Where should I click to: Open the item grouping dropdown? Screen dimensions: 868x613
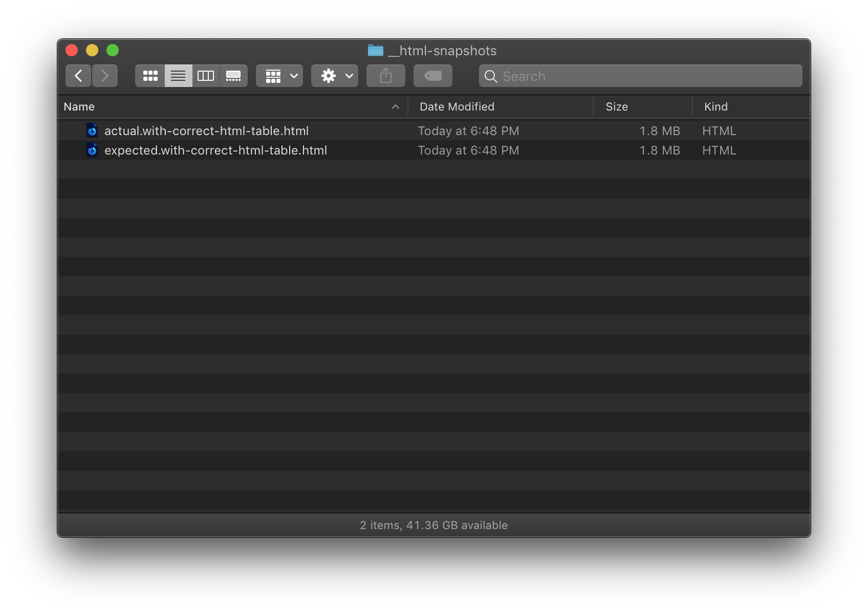pos(279,75)
